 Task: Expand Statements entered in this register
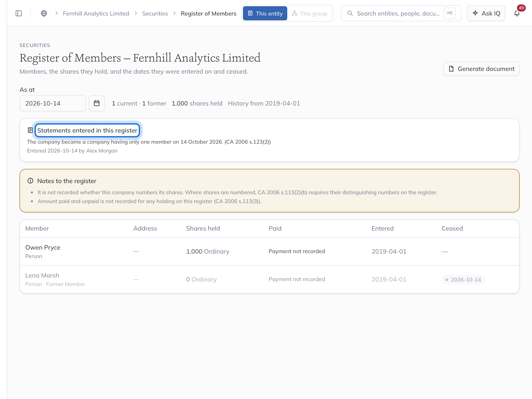[x=87, y=130]
